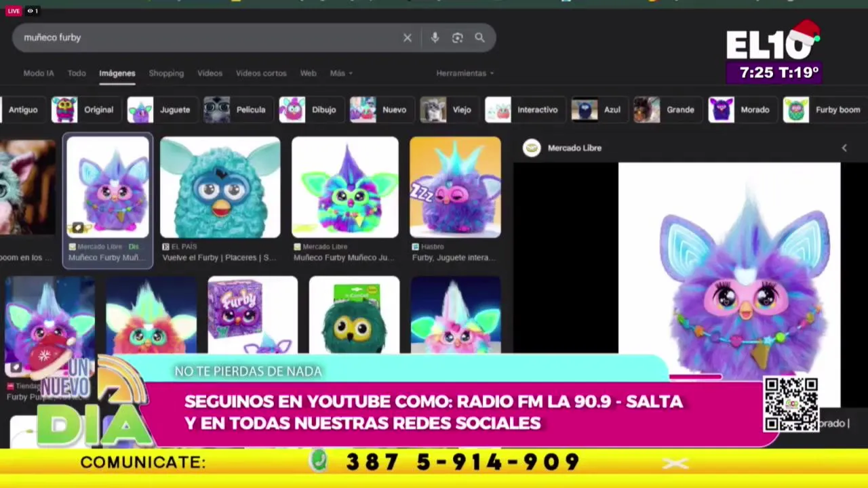Click the LIVE indicator badge

tap(14, 11)
